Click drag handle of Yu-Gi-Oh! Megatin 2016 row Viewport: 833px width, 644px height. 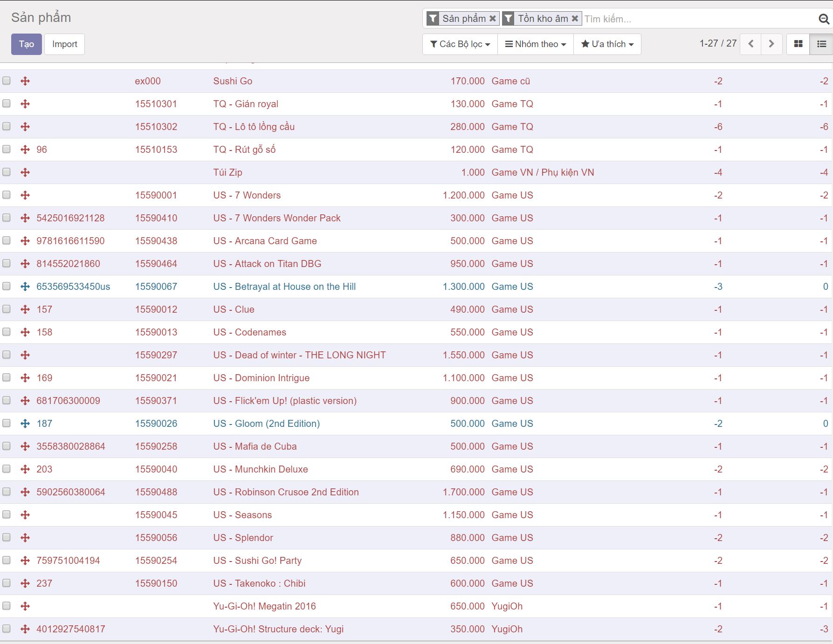25,606
